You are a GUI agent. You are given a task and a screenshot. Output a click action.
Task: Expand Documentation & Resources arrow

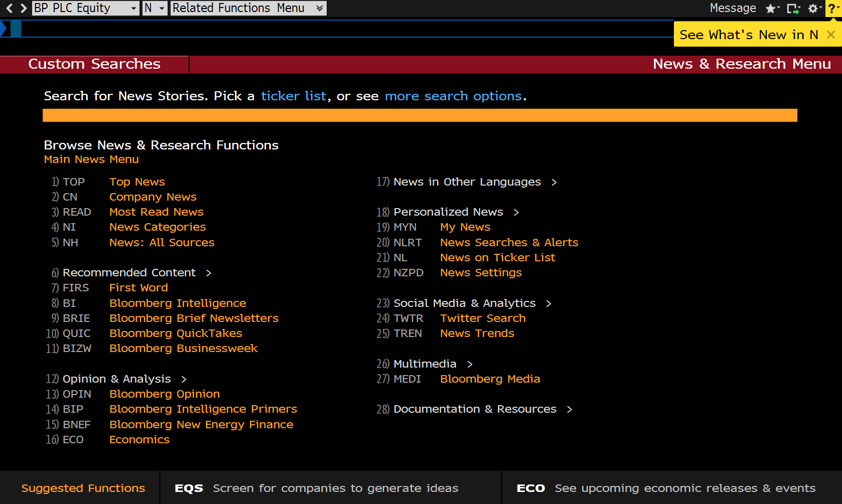pos(570,409)
